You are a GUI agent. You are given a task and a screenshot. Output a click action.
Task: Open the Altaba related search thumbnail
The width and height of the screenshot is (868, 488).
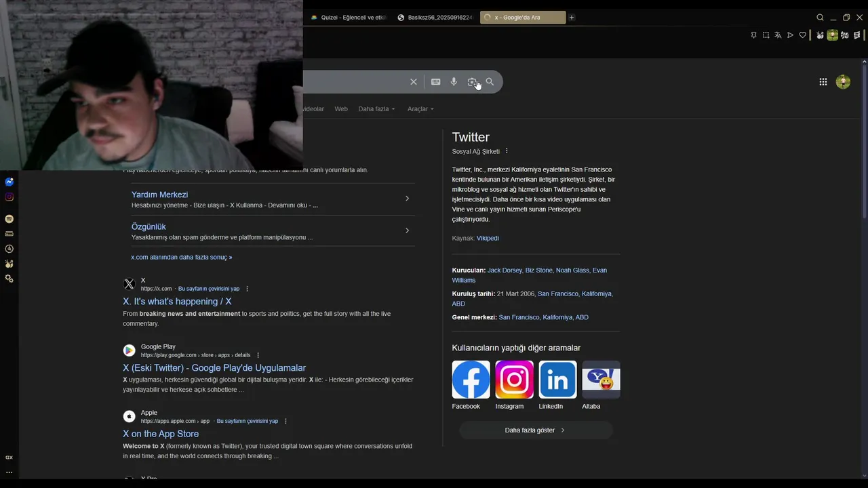601,380
